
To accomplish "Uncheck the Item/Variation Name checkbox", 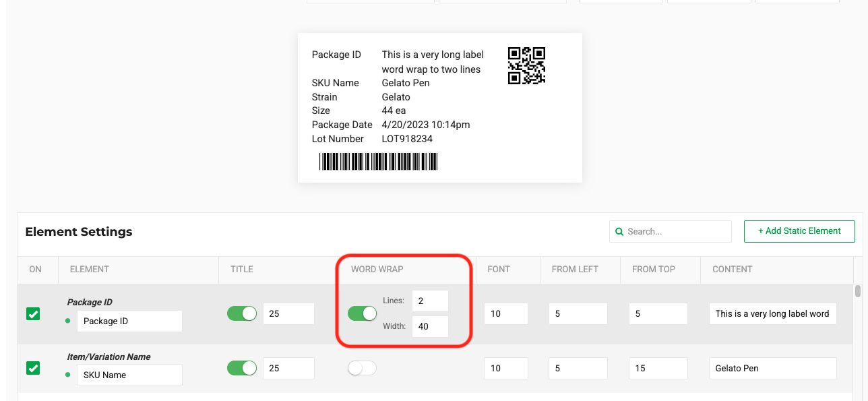I will (33, 368).
